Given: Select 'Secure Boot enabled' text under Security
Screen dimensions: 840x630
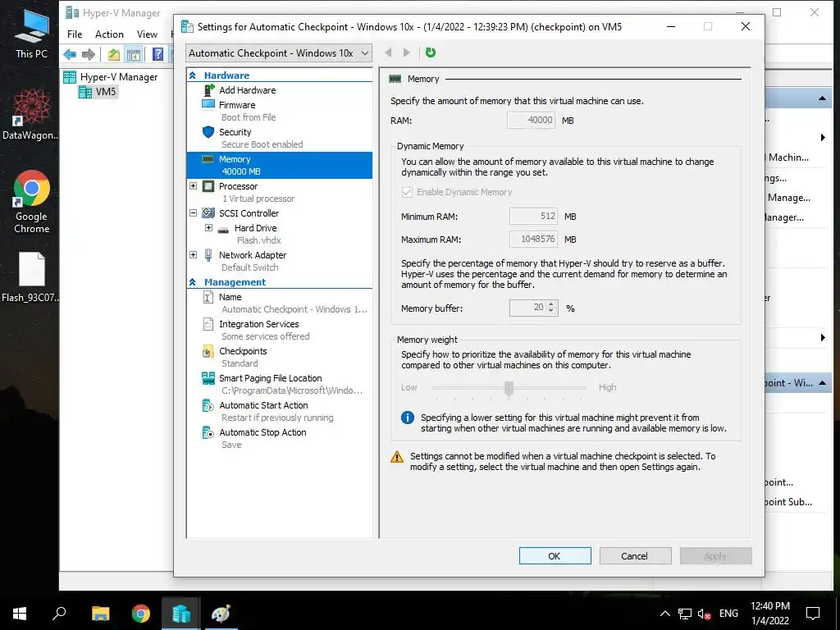Looking at the screenshot, I should click(x=262, y=144).
